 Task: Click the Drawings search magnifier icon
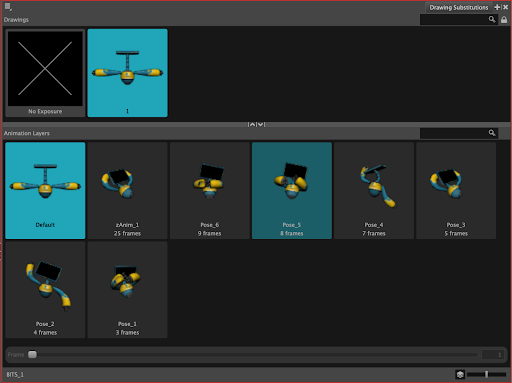[492, 19]
